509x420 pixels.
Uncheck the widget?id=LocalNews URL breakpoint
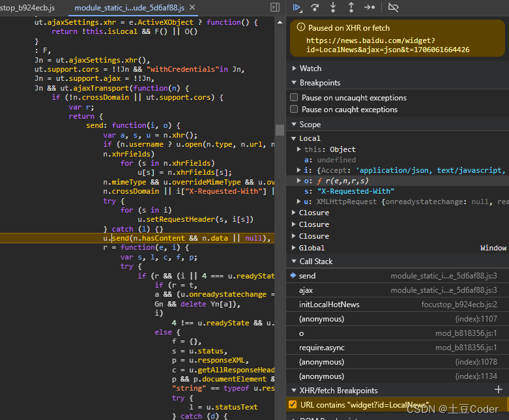[x=293, y=404]
